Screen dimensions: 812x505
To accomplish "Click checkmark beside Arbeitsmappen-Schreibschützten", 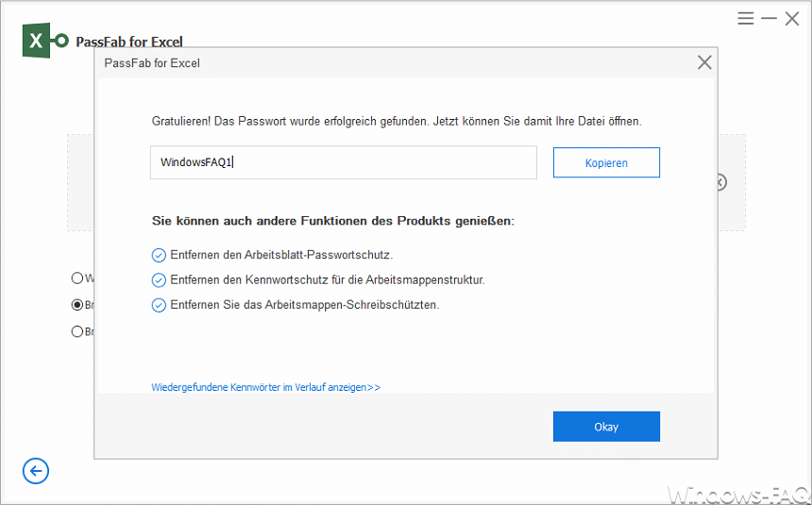I will (159, 305).
